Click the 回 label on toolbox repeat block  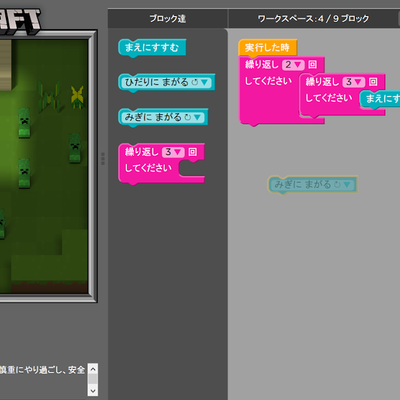pyautogui.click(x=193, y=152)
